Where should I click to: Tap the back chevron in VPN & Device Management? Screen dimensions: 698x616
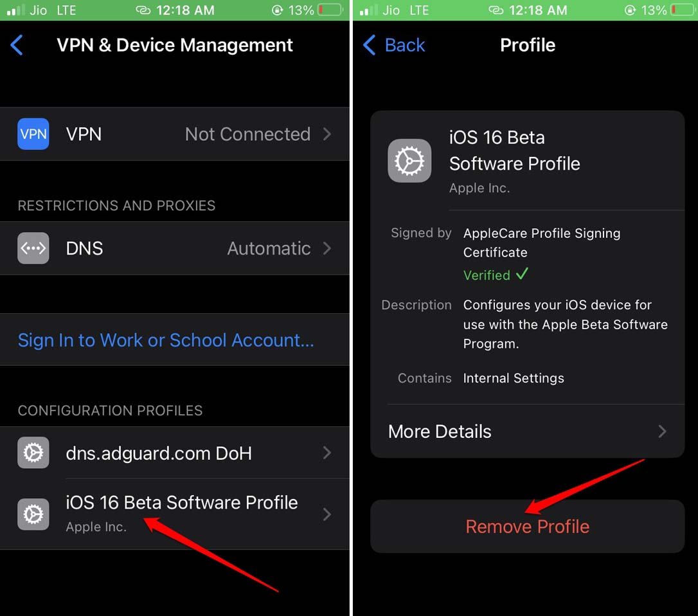17,45
